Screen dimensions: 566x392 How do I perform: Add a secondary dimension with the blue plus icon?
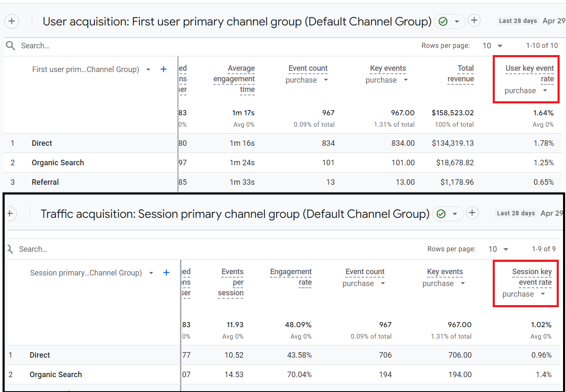[164, 69]
